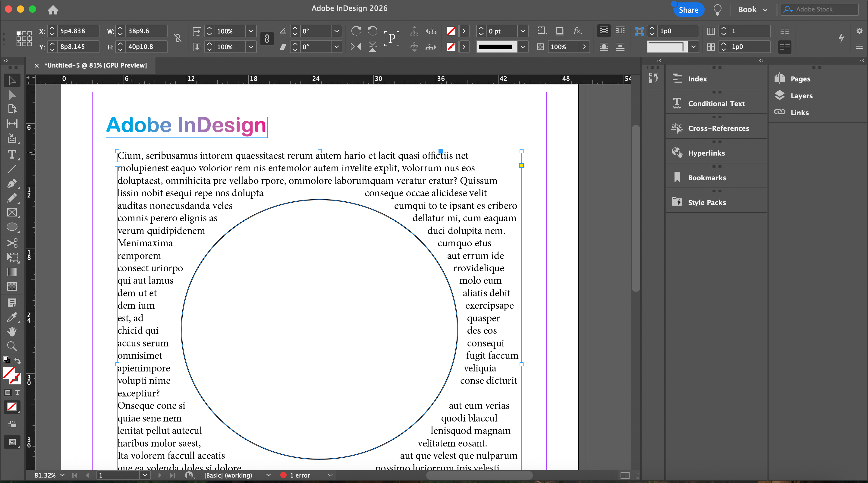Select the Scissors tool
This screenshot has width=868, height=483.
click(12, 243)
